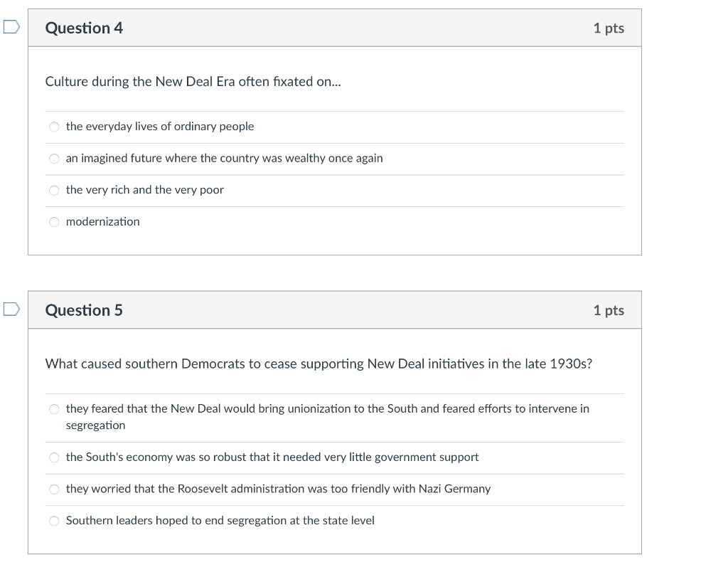Pick 'the very rich and the very poor' radio

[x=54, y=190]
